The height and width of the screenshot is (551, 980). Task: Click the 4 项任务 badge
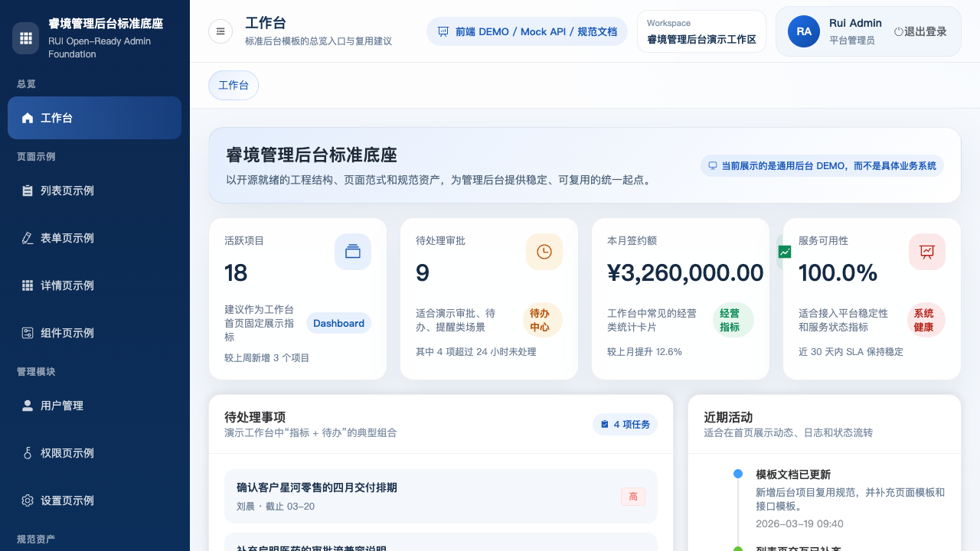(625, 424)
